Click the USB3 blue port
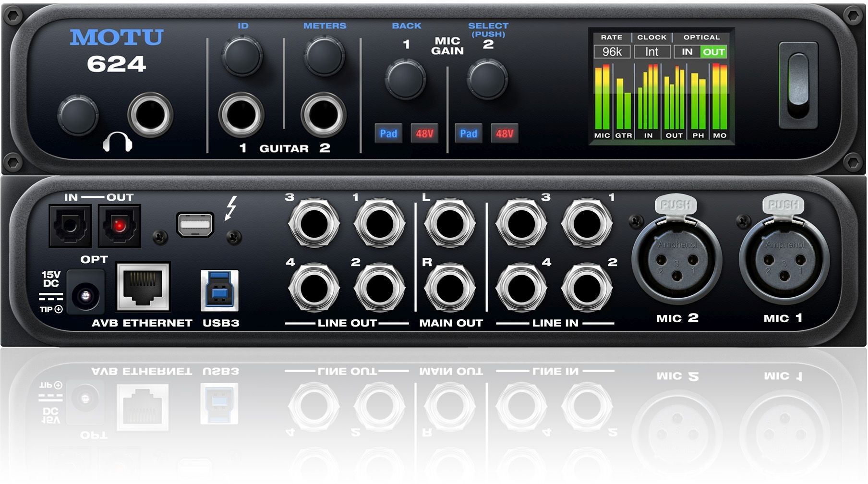868x484 pixels. pyautogui.click(x=219, y=290)
